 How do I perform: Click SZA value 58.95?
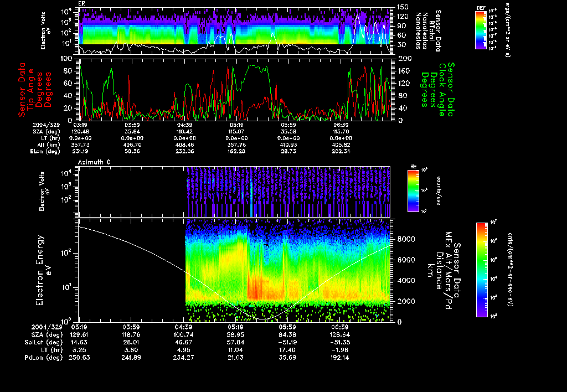[236, 335]
